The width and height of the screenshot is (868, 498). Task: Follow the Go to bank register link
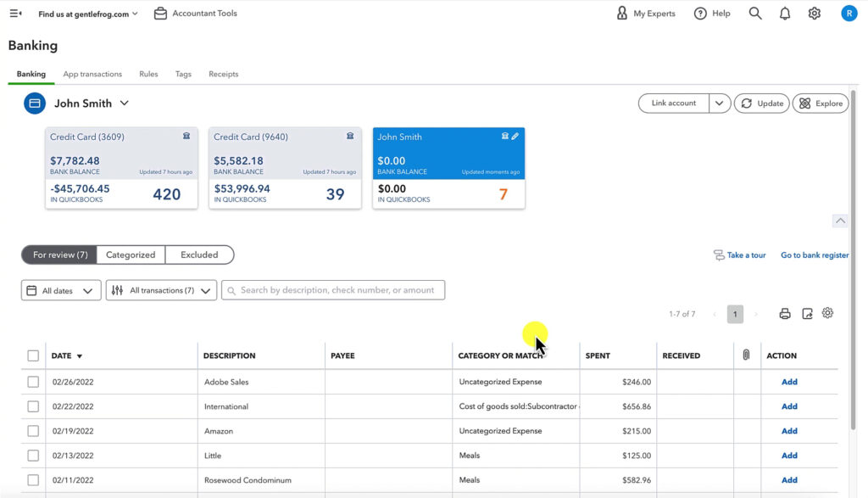click(814, 255)
